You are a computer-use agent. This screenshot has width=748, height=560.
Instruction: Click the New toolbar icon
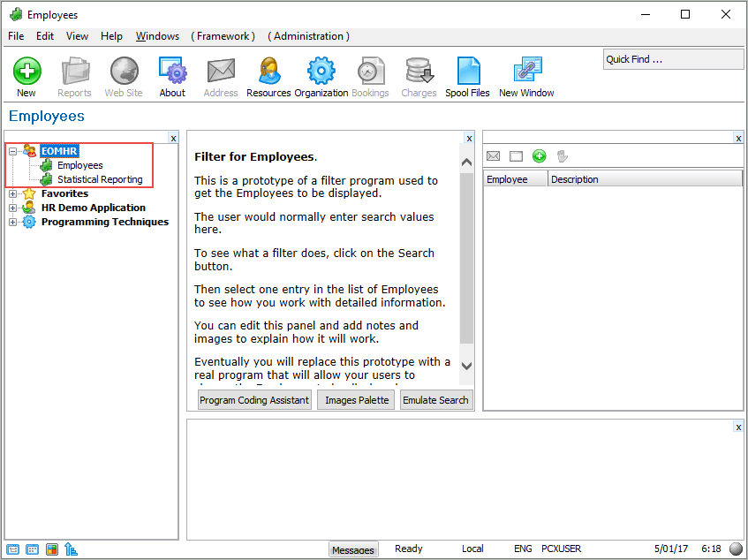click(x=26, y=71)
